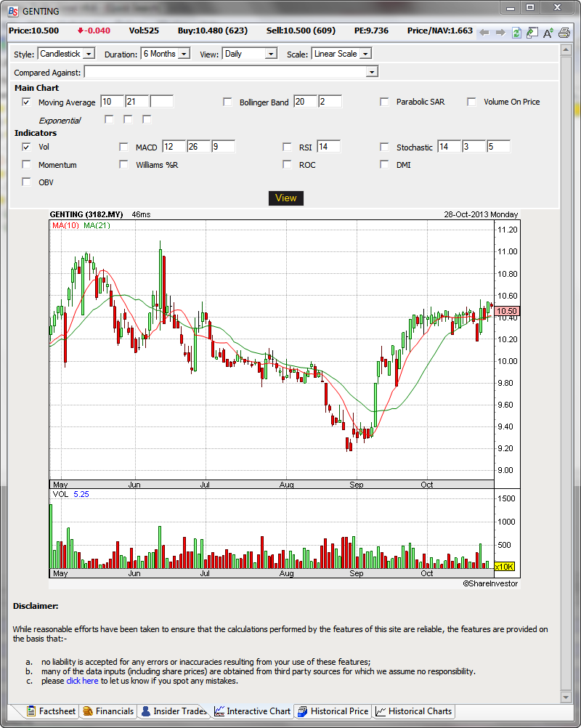Click the Financials coin stack icon
Image resolution: width=581 pixels, height=728 pixels.
[x=88, y=711]
